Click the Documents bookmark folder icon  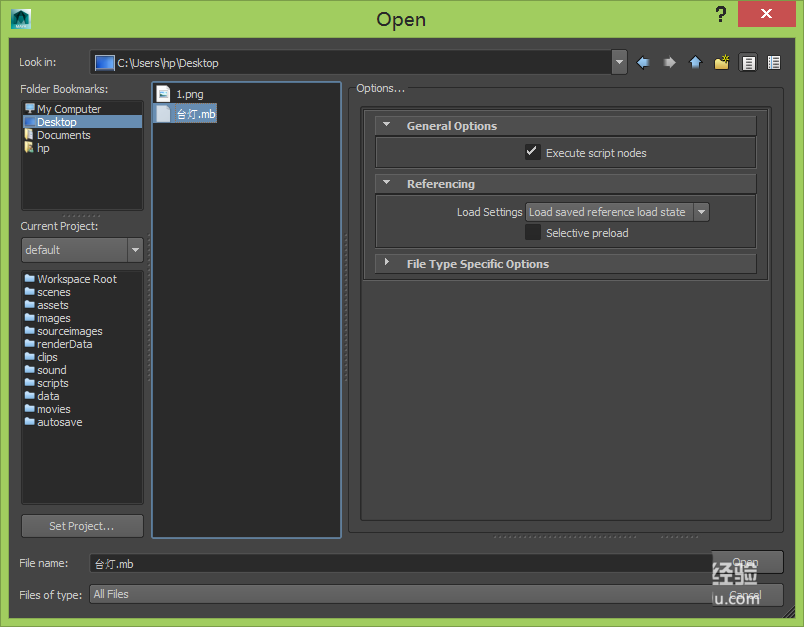29,134
